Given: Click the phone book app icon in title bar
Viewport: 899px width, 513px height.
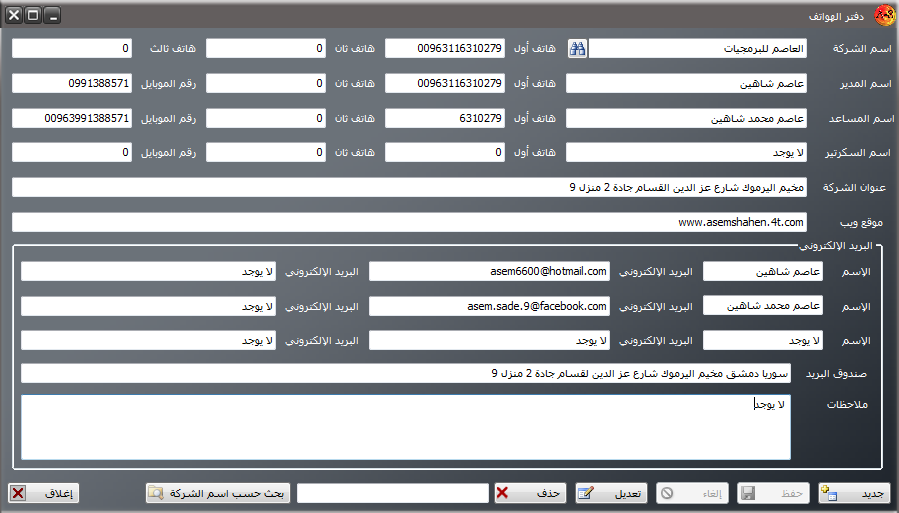Looking at the screenshot, I should click(x=884, y=16).
